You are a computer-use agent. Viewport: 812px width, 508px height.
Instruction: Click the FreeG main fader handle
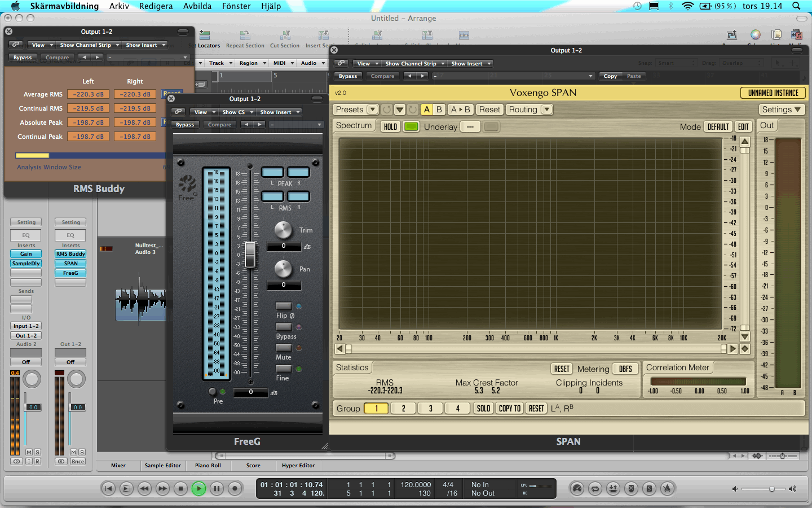(x=250, y=254)
